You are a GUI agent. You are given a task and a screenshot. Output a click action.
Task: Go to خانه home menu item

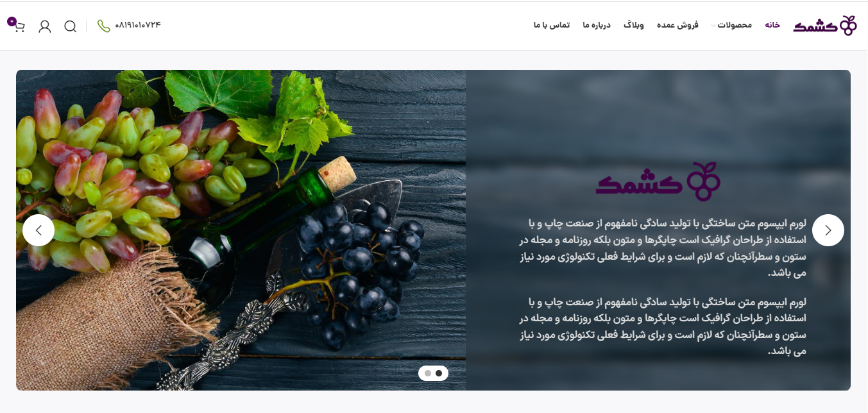[x=772, y=25]
